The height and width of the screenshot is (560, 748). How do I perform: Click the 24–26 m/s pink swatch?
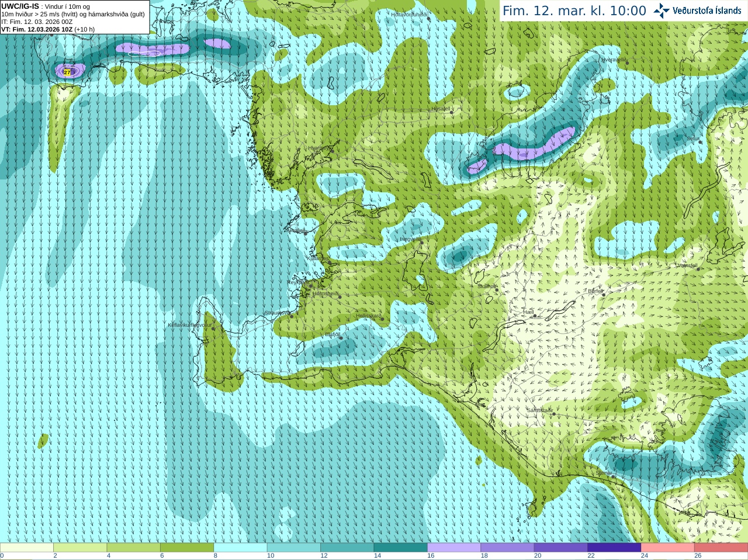pos(668,548)
